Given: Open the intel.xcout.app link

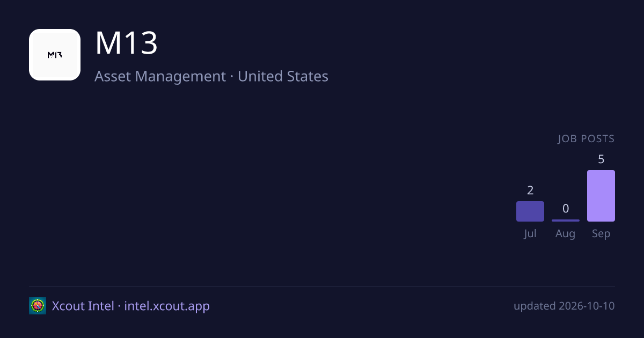Looking at the screenshot, I should pyautogui.click(x=167, y=306).
